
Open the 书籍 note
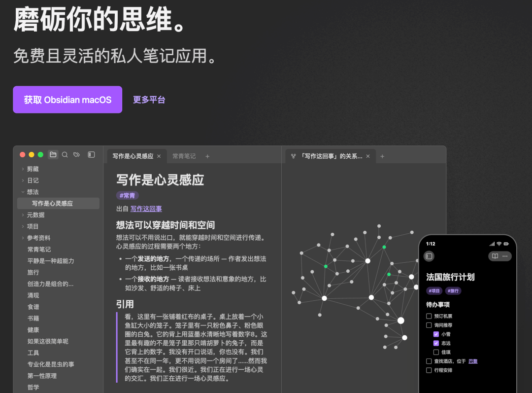tap(33, 318)
